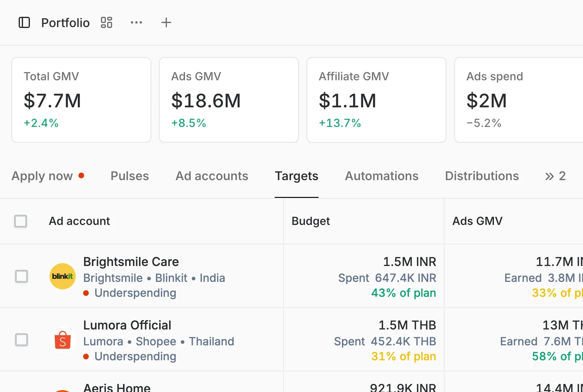Click the 1.5M THB budget value
The image size is (583, 392).
click(x=407, y=325)
